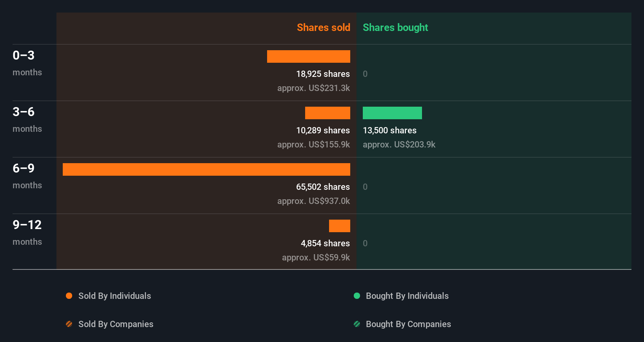Screen dimensions: 644x342
Task: Click the orange Sold By Individuals legend dot
Action: (x=69, y=296)
